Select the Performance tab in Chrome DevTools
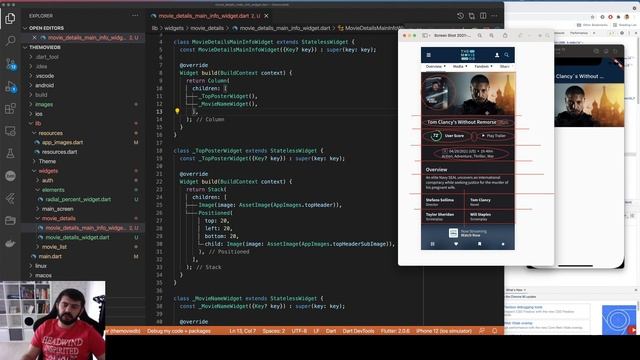 click(x=579, y=33)
